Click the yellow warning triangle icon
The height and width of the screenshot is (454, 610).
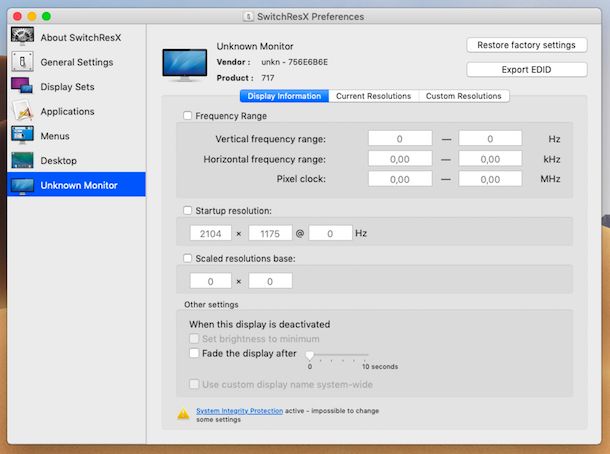point(183,413)
